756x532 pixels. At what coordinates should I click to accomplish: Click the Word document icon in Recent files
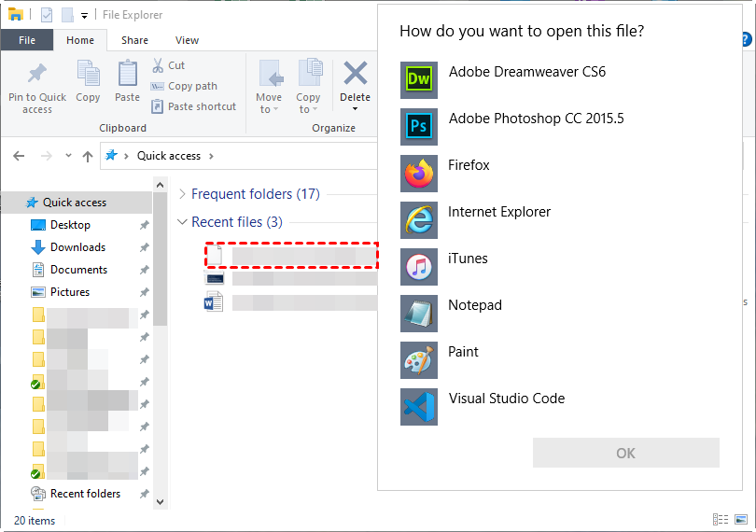point(213,302)
